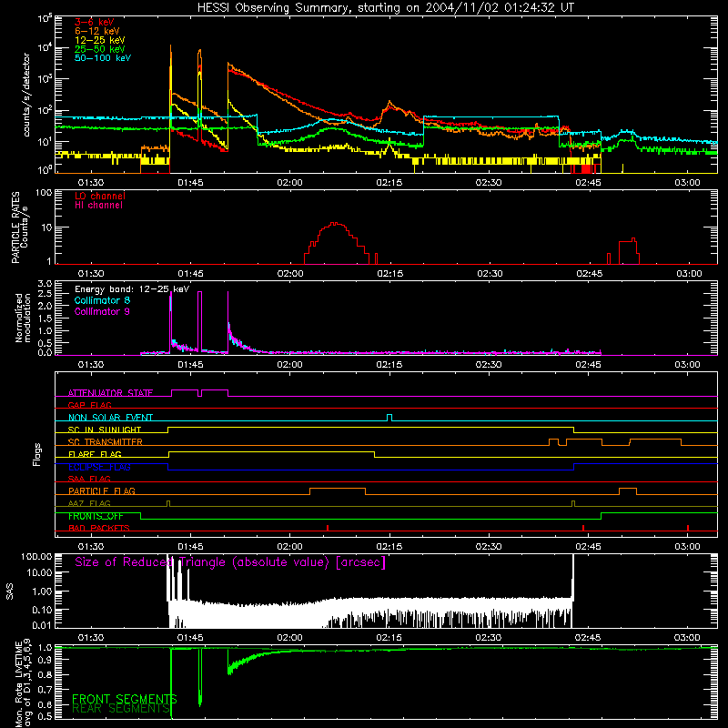Viewport: 728px width, 728px height.
Task: Click the AAZ FLAG label
Action: tap(89, 503)
